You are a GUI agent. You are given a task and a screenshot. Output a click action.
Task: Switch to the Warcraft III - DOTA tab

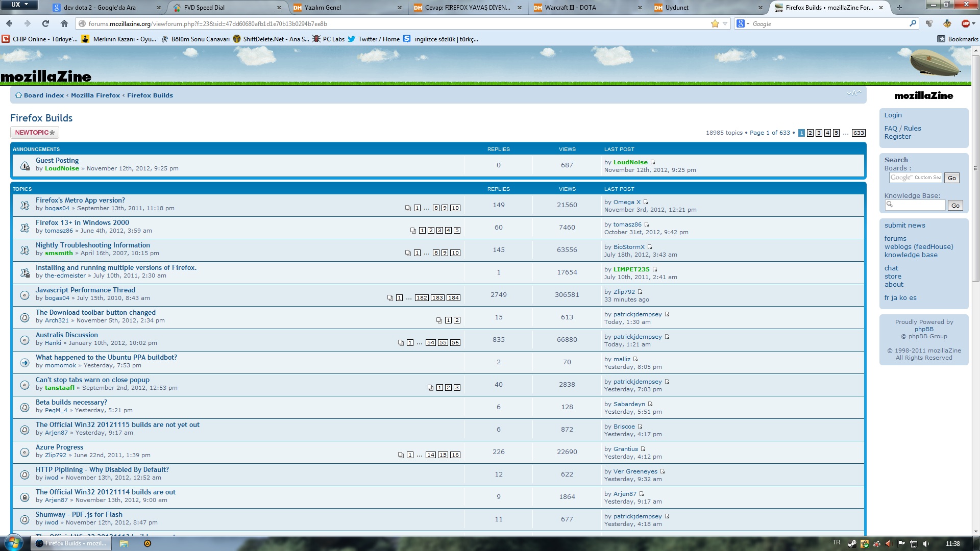[588, 8]
